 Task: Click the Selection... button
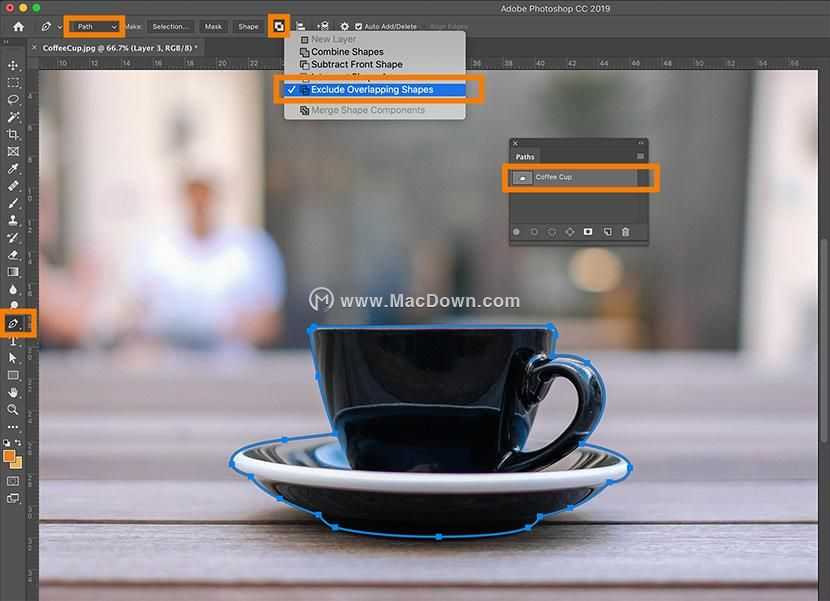coord(170,26)
